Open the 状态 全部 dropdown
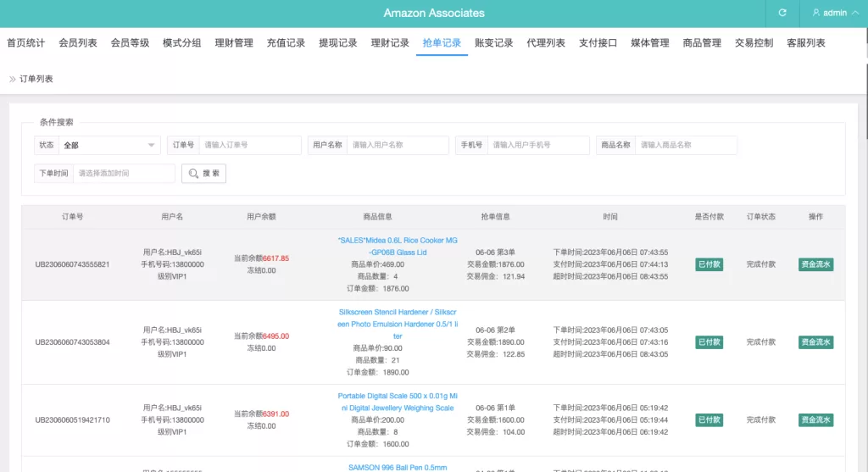Screen dimensions: 868x472 (x=109, y=145)
